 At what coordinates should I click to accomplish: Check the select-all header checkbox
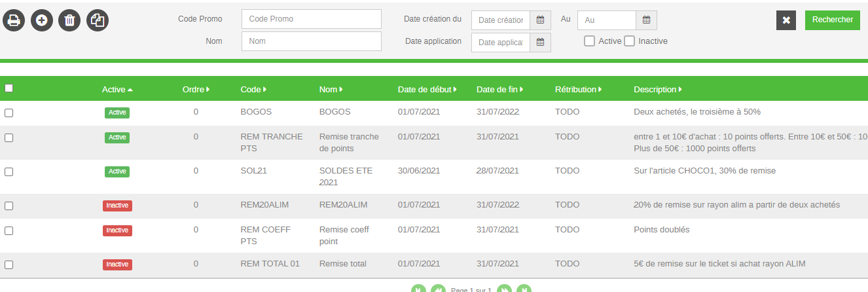(x=9, y=88)
